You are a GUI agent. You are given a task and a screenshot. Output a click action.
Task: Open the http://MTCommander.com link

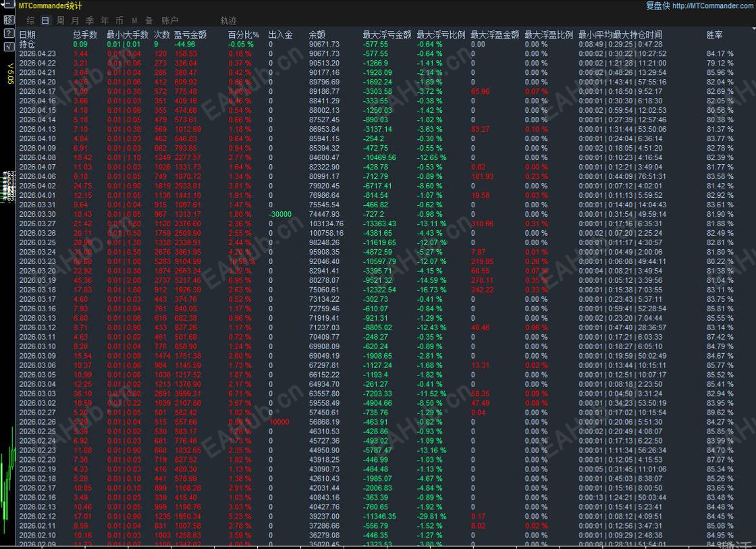713,6
